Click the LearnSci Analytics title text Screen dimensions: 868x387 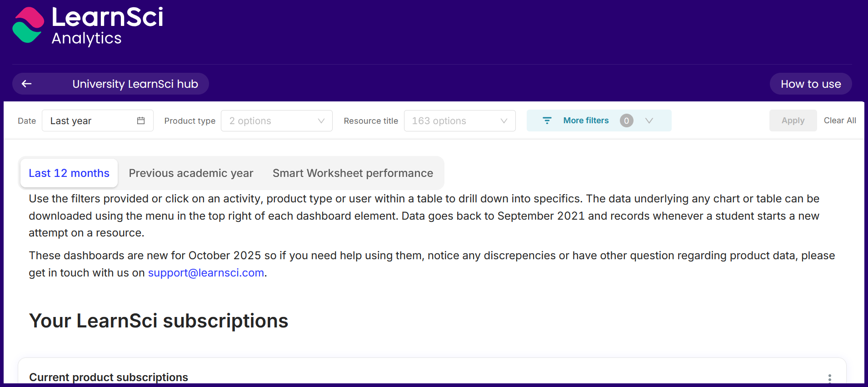[x=107, y=26]
